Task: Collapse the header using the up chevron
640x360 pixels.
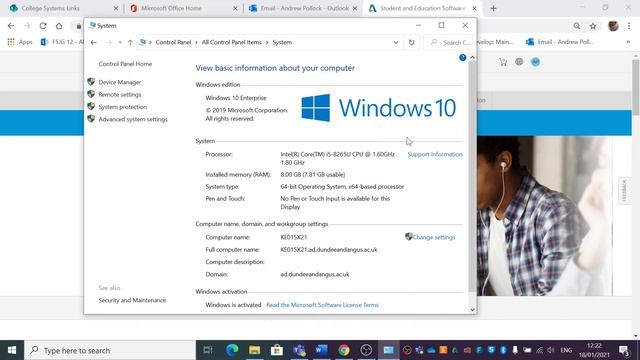Action: pyautogui.click(x=472, y=58)
